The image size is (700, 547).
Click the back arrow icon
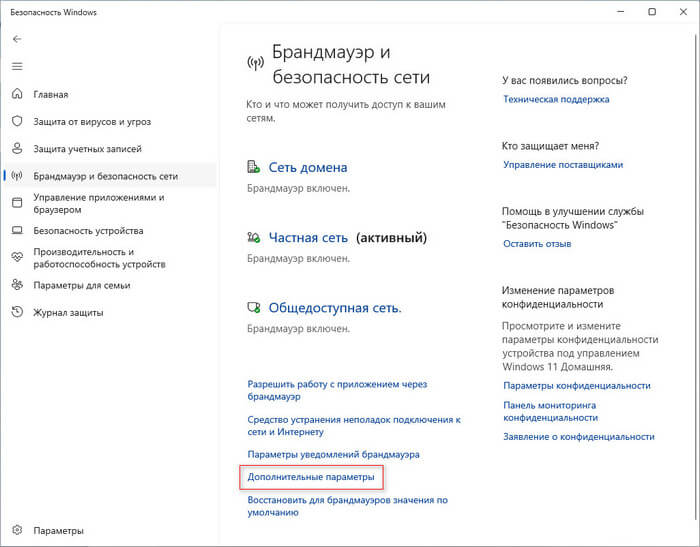[17, 38]
